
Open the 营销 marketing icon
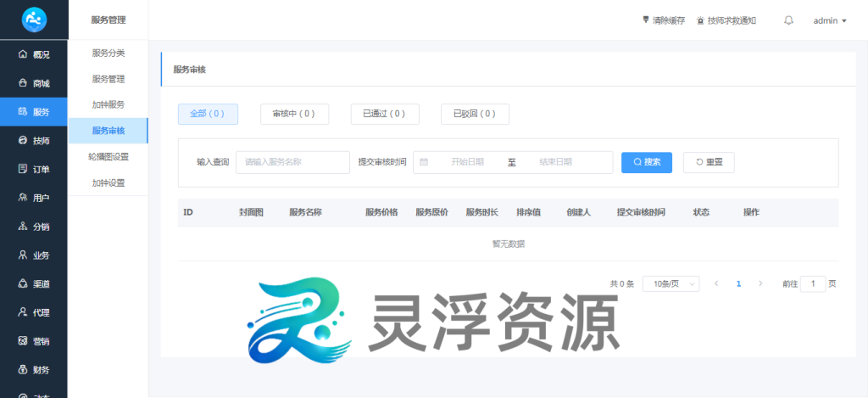click(23, 341)
